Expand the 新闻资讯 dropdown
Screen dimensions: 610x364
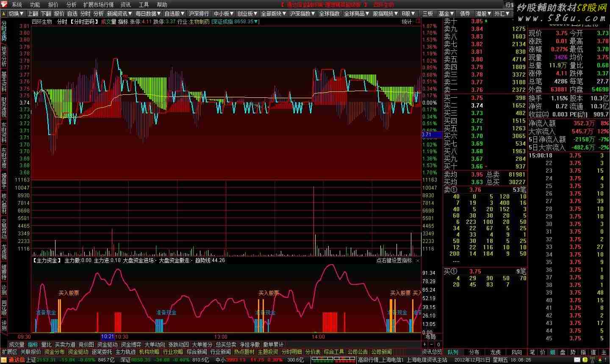pos(119,14)
